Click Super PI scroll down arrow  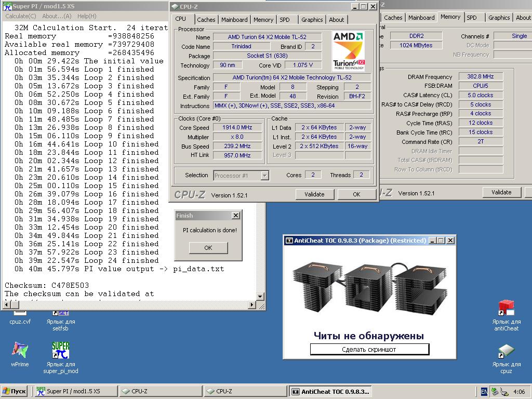260,297
